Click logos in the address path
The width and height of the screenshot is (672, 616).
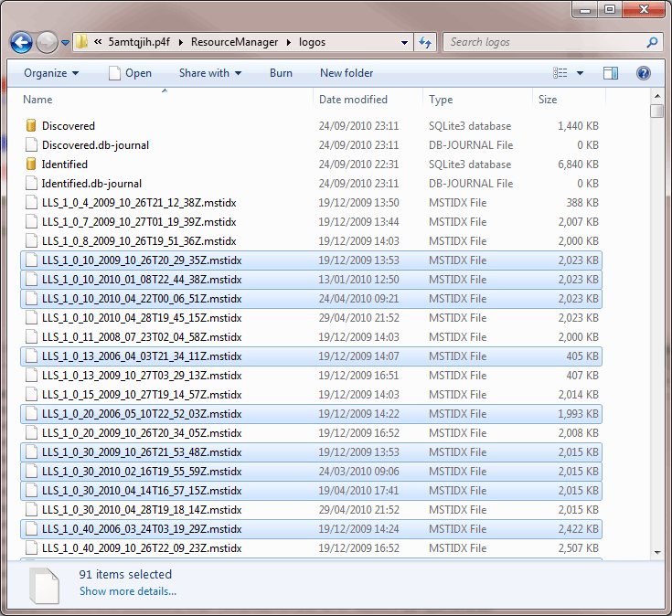tap(312, 42)
